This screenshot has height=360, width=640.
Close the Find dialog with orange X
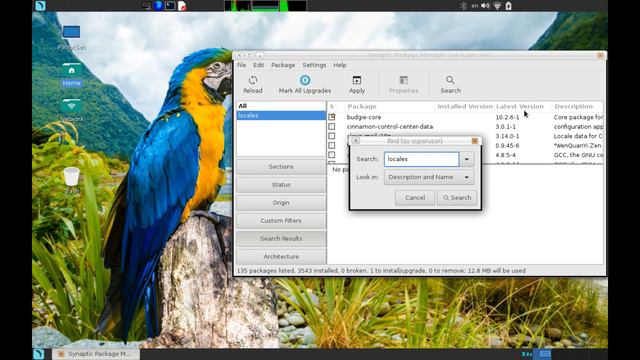click(x=475, y=141)
